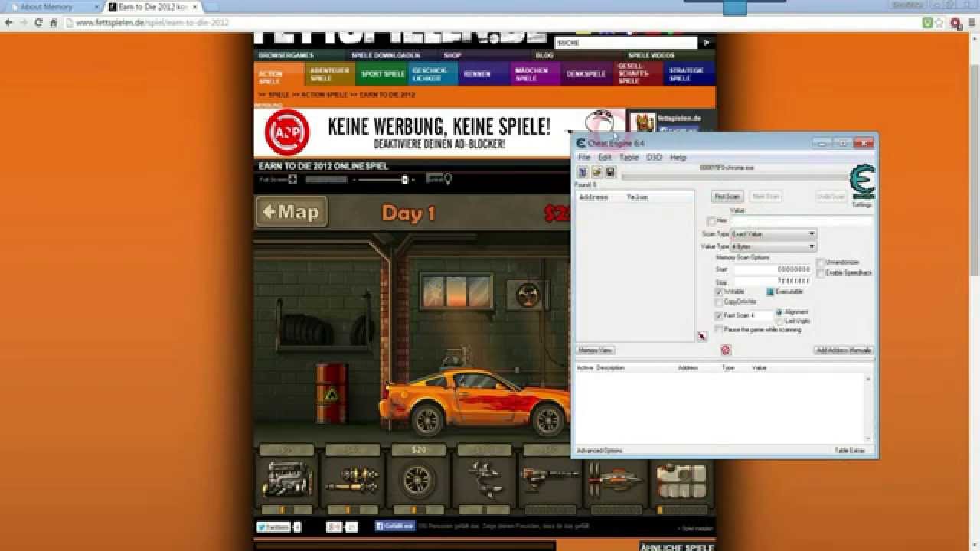Open the Sport Spiele category
The image size is (980, 551).
(382, 74)
